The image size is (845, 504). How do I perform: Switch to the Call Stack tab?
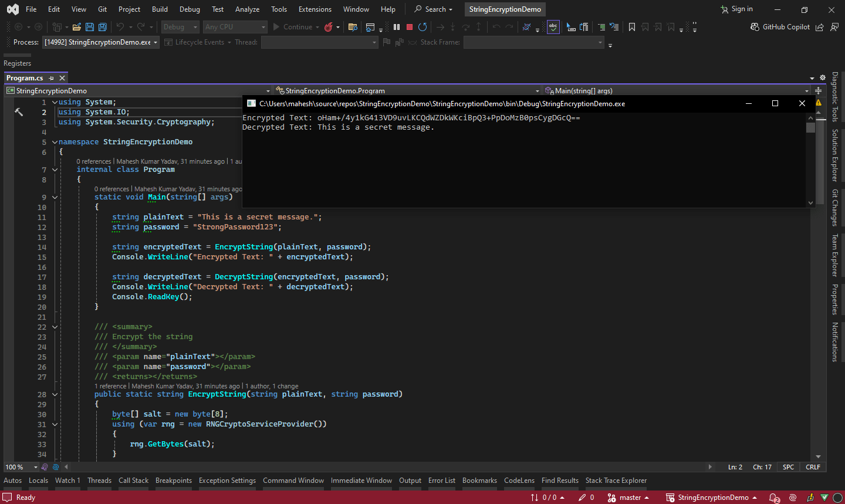[x=133, y=481]
